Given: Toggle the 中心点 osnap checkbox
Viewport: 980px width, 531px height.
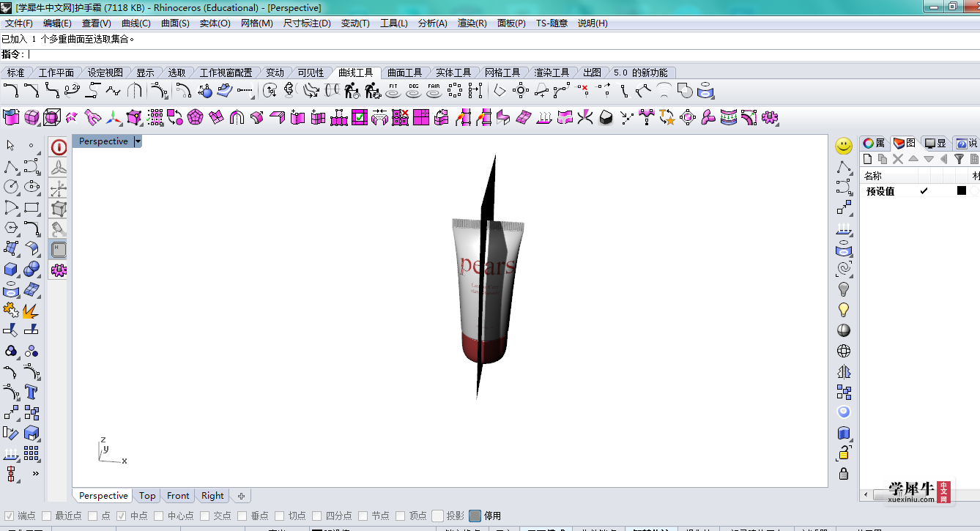Looking at the screenshot, I should click(158, 516).
